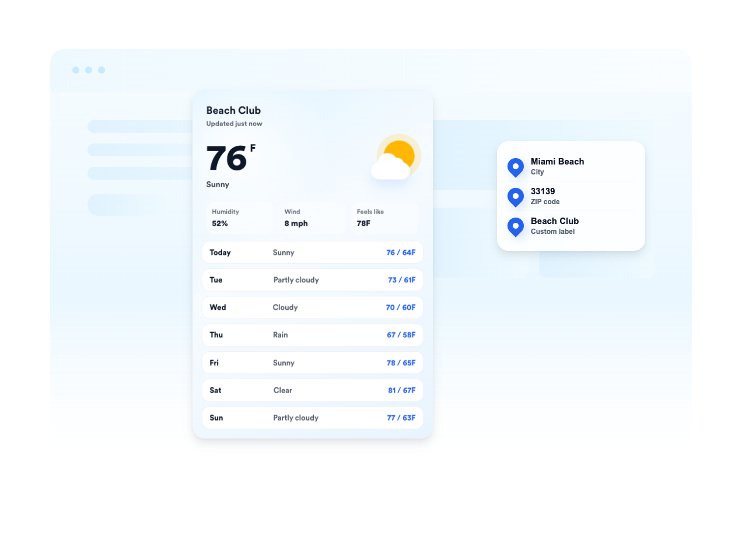
Task: Select the 33139 ZIP code entry
Action: pos(571,196)
